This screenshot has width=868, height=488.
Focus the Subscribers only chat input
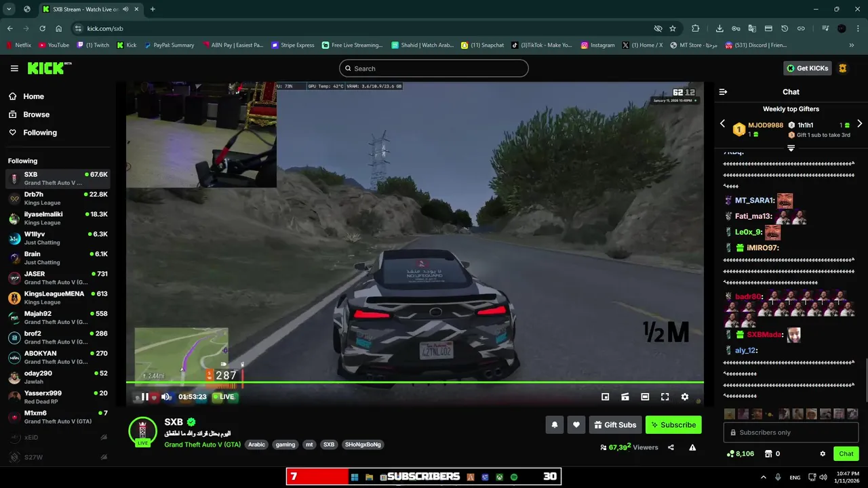(x=791, y=432)
